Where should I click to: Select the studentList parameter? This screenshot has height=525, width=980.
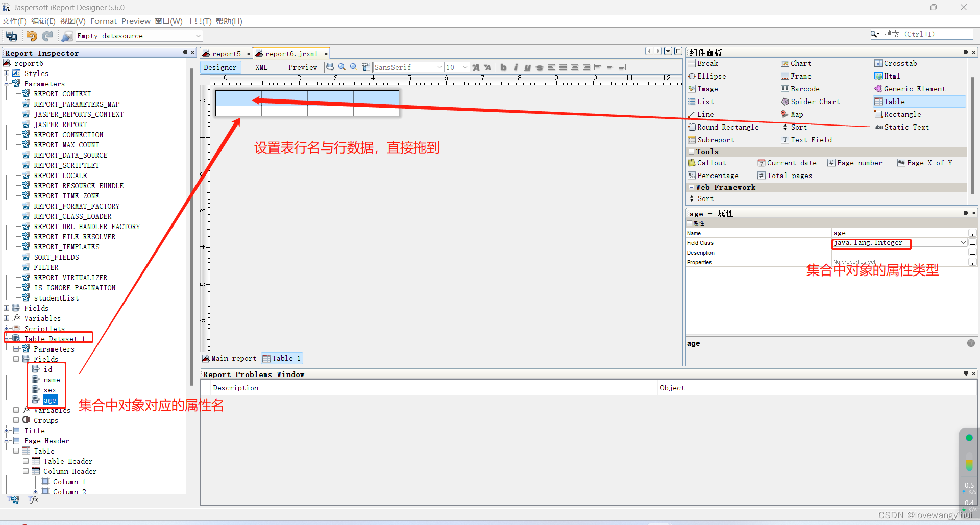56,298
